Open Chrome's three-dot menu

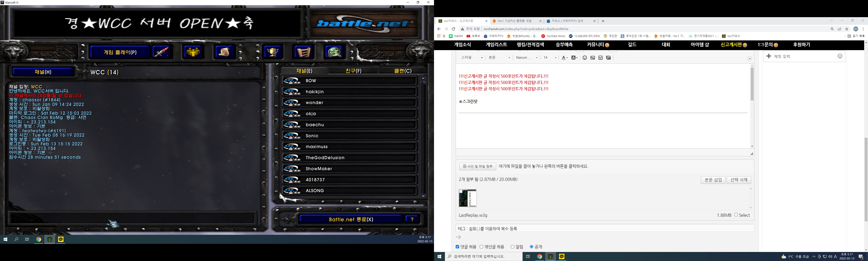(x=863, y=29)
